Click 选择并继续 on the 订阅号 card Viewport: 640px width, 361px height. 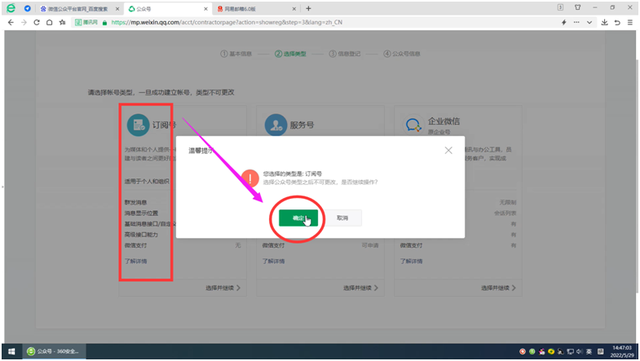tap(223, 288)
